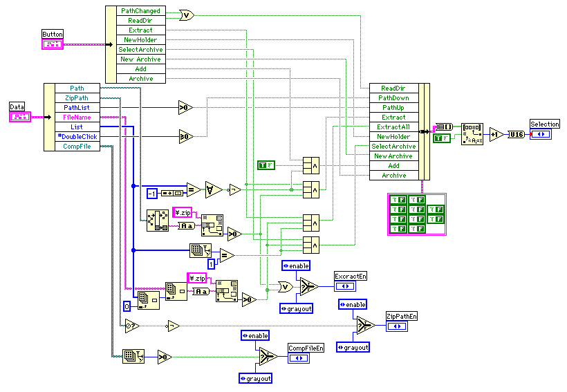Click the Increment (+1) function node

(496, 134)
